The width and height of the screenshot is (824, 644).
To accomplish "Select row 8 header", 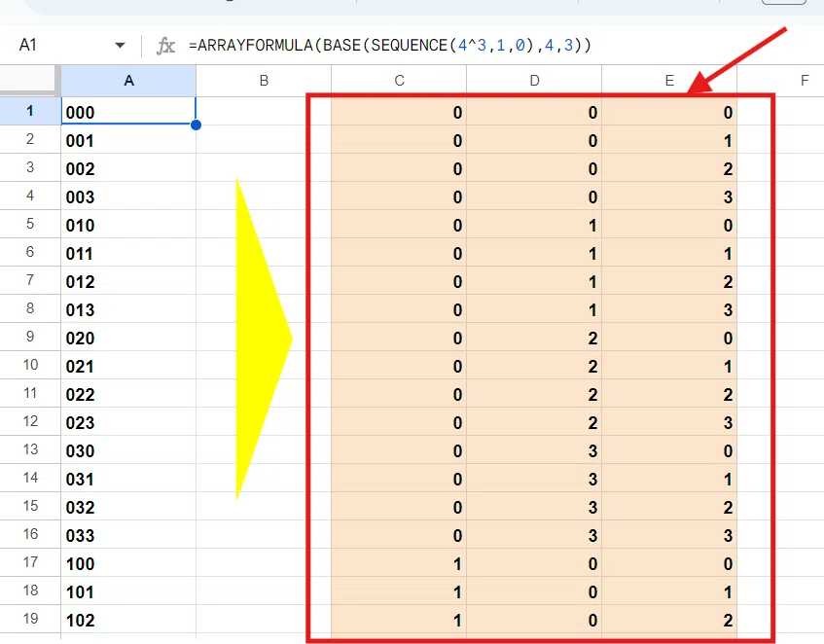I will tap(30, 308).
